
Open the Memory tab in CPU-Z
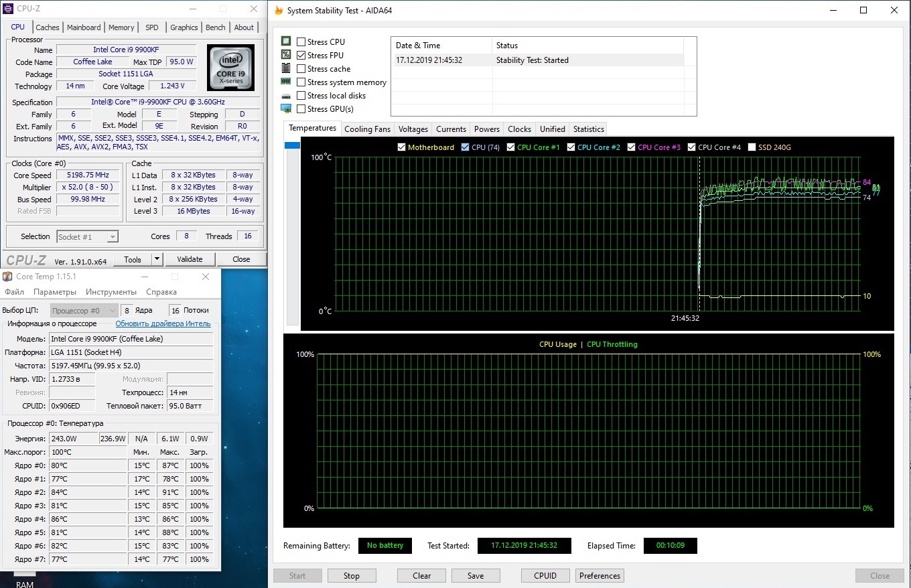tap(121, 27)
